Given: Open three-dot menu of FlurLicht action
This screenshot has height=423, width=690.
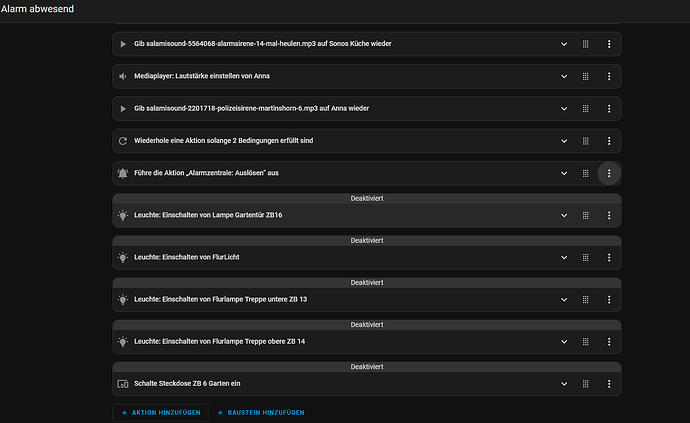Looking at the screenshot, I should [x=609, y=257].
